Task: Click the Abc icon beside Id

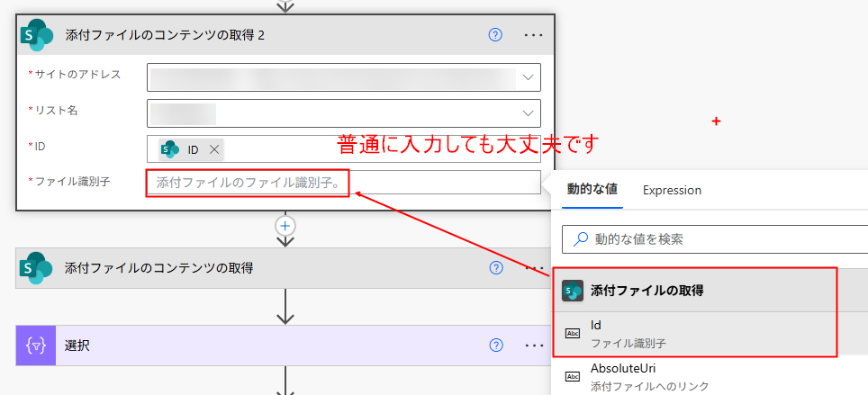Action: point(573,334)
